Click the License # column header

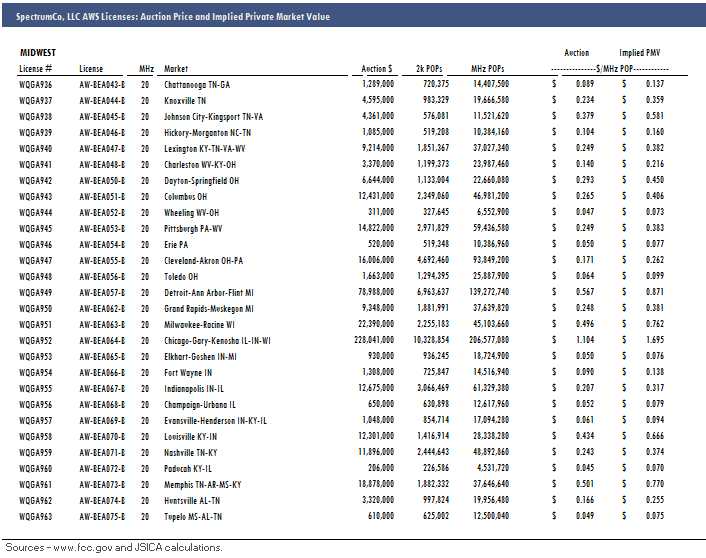[35, 68]
